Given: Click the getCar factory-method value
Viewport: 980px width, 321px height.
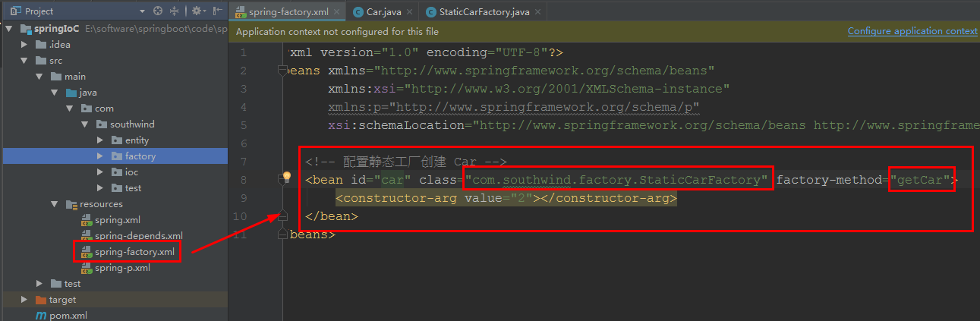Looking at the screenshot, I should point(922,180).
